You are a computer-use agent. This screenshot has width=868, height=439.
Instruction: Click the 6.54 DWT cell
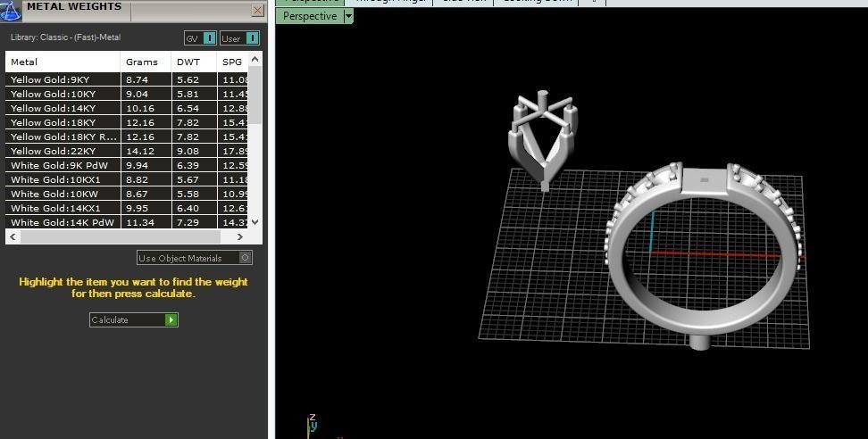(194, 108)
